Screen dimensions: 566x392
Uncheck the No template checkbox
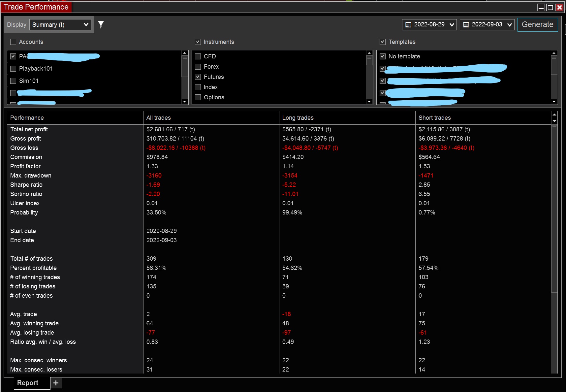[x=383, y=56]
